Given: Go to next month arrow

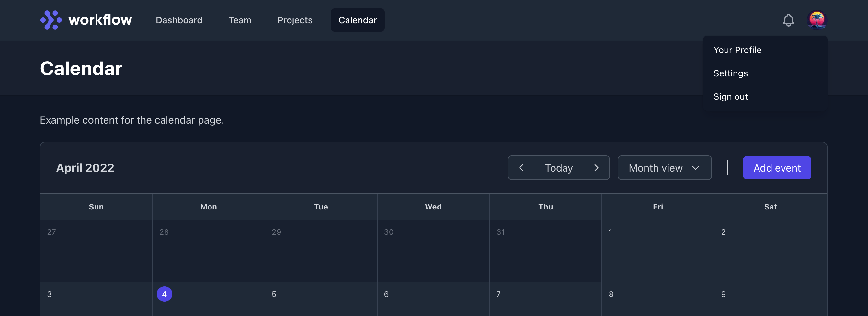Looking at the screenshot, I should click(x=596, y=168).
